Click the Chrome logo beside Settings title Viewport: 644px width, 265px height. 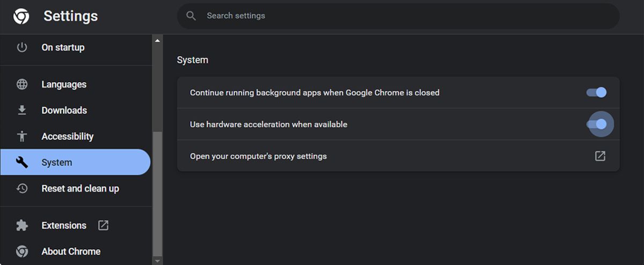(x=21, y=17)
